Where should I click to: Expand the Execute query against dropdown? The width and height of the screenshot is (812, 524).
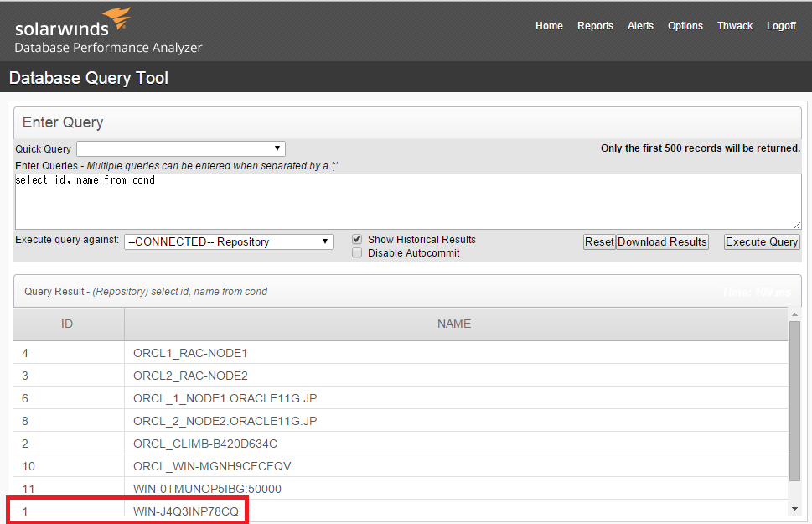tap(229, 242)
